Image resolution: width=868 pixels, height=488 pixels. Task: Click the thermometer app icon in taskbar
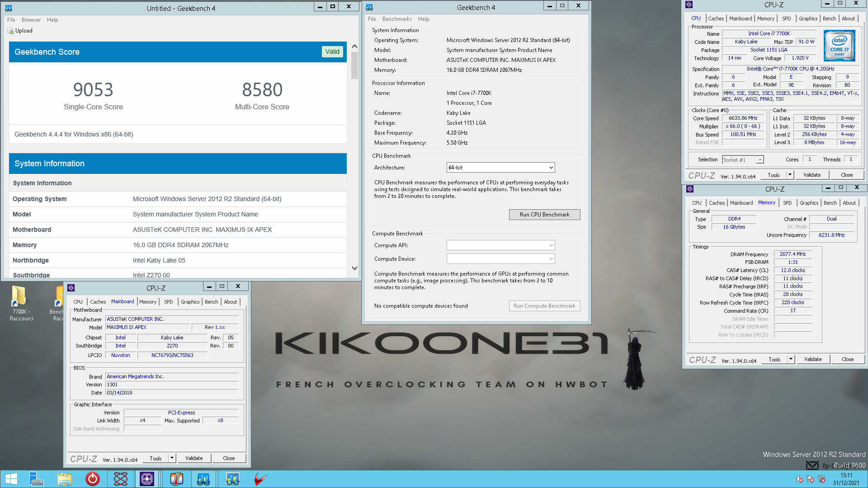[x=177, y=479]
